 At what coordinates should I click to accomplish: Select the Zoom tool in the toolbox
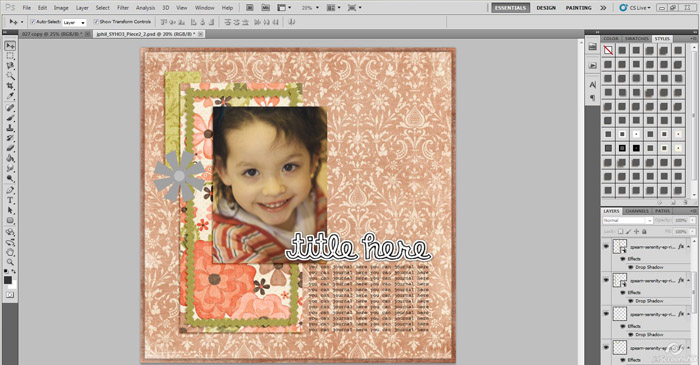pos(10,262)
